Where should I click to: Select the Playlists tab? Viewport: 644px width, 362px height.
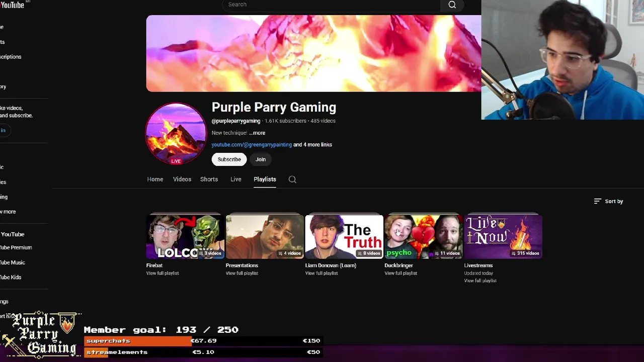pyautogui.click(x=265, y=179)
